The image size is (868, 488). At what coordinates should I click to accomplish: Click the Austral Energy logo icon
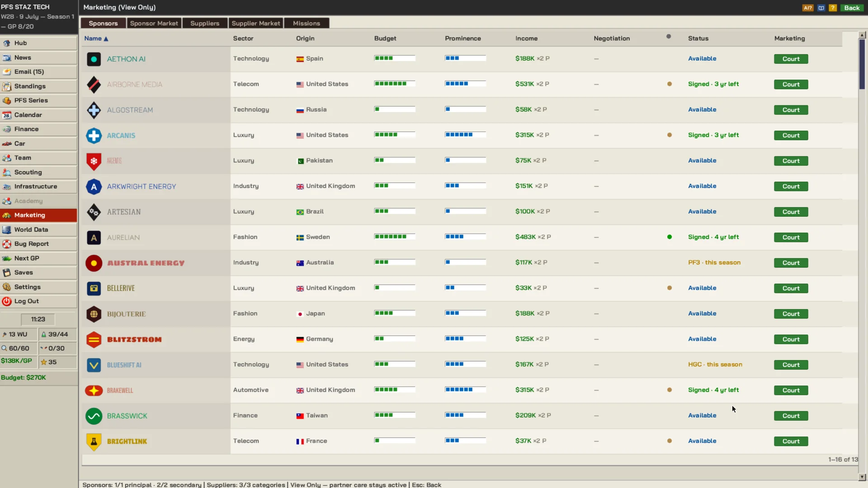(94, 263)
